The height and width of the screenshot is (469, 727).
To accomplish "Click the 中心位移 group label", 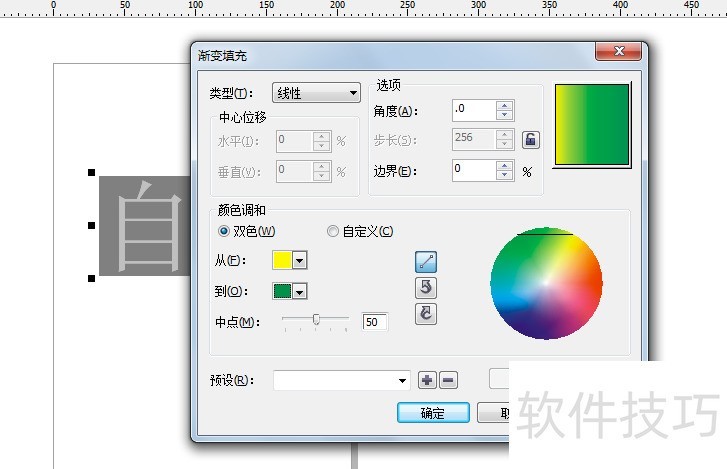I will pos(242,117).
